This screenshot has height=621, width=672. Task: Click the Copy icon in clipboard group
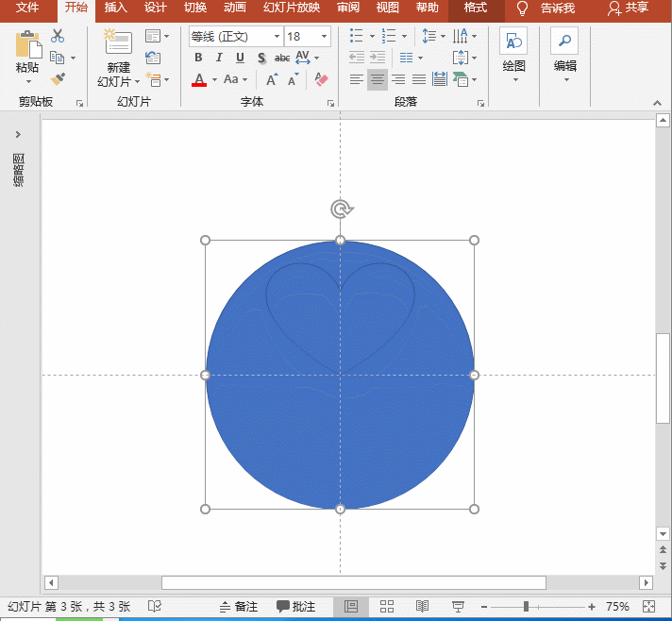(x=57, y=57)
